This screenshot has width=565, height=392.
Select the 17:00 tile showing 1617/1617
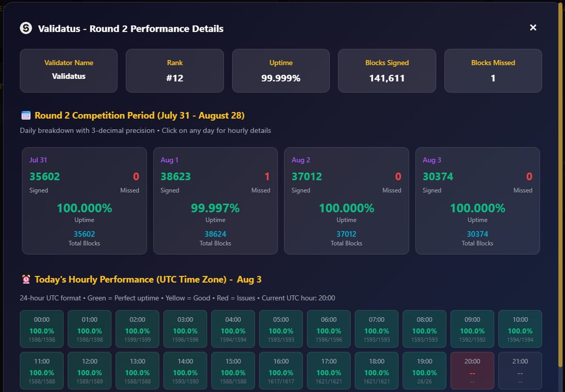pos(329,371)
